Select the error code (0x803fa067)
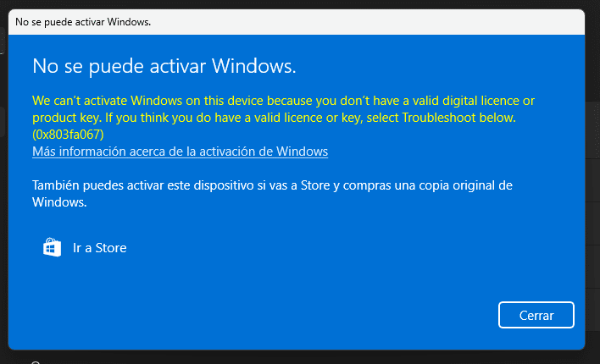The image size is (600, 364). coord(68,134)
